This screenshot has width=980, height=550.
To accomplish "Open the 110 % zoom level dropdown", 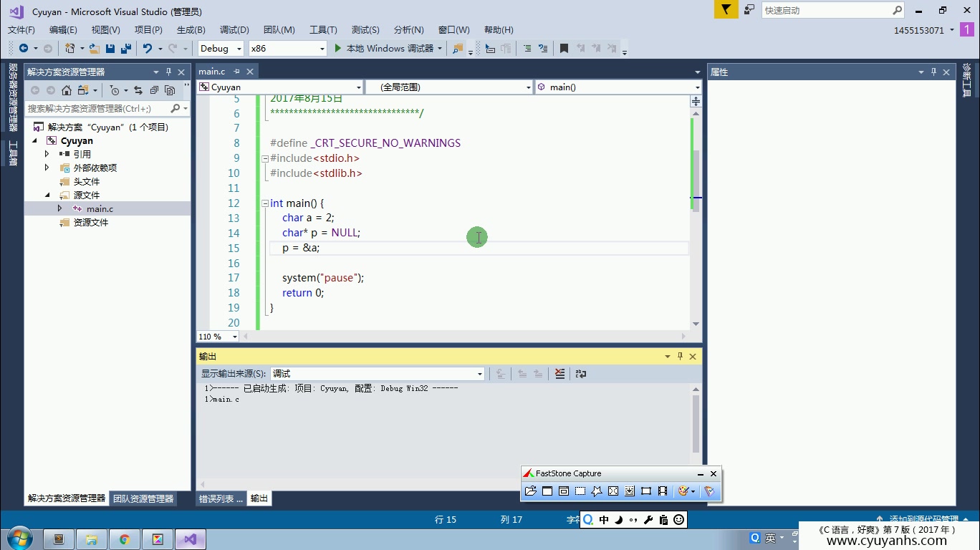I will point(218,336).
